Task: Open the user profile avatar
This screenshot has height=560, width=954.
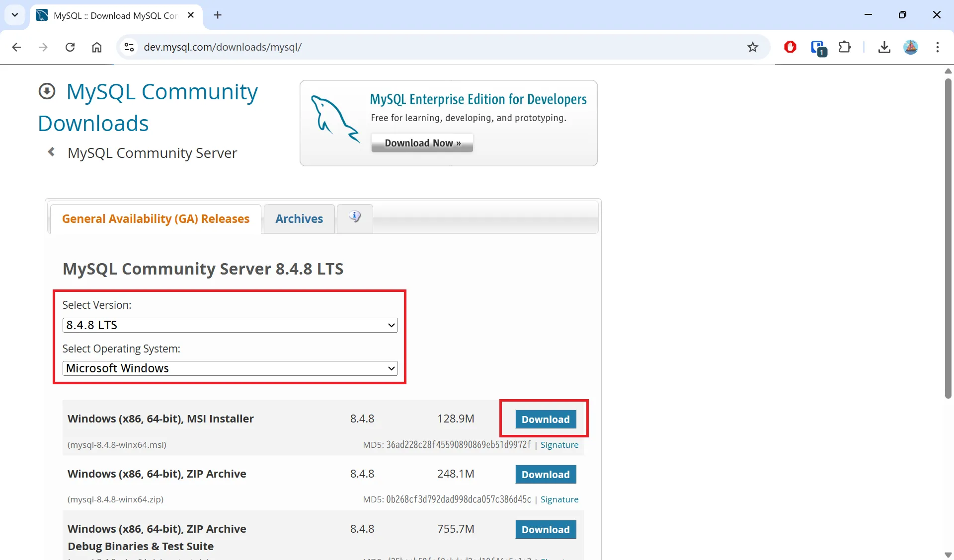Action: click(910, 47)
